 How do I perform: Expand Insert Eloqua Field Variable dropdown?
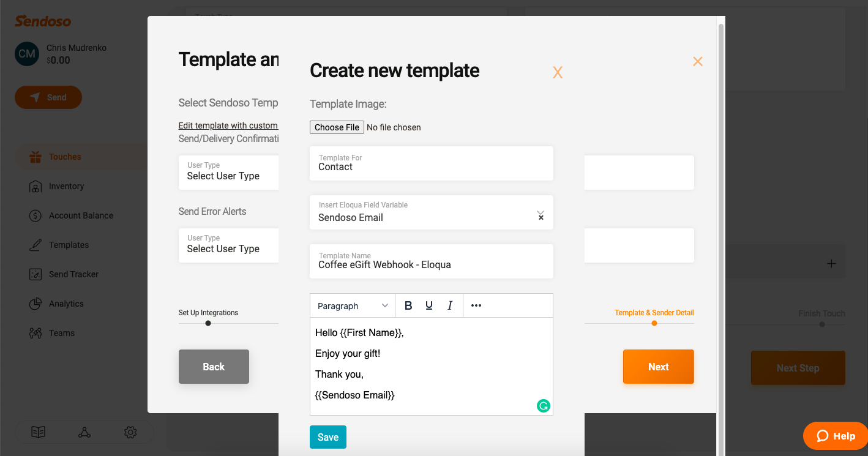(x=541, y=213)
